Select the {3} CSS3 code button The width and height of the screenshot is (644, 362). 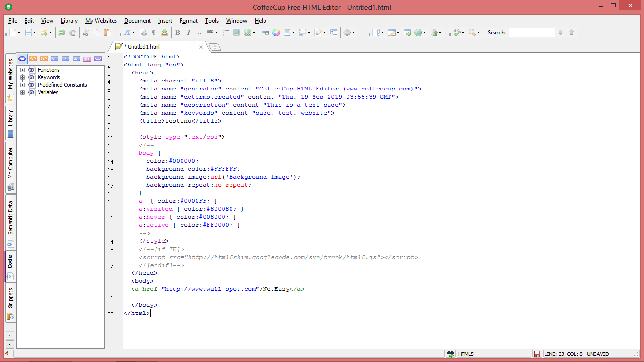pyautogui.click(x=44, y=59)
